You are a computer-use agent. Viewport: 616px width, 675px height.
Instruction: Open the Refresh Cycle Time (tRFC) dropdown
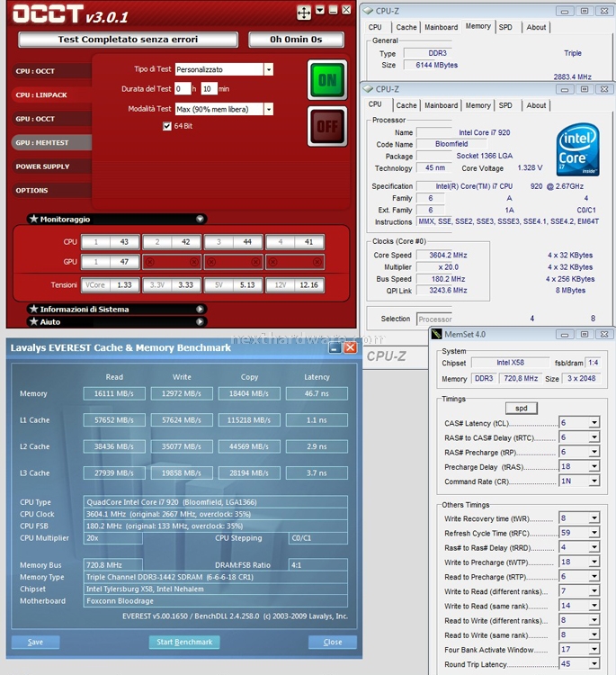[594, 533]
